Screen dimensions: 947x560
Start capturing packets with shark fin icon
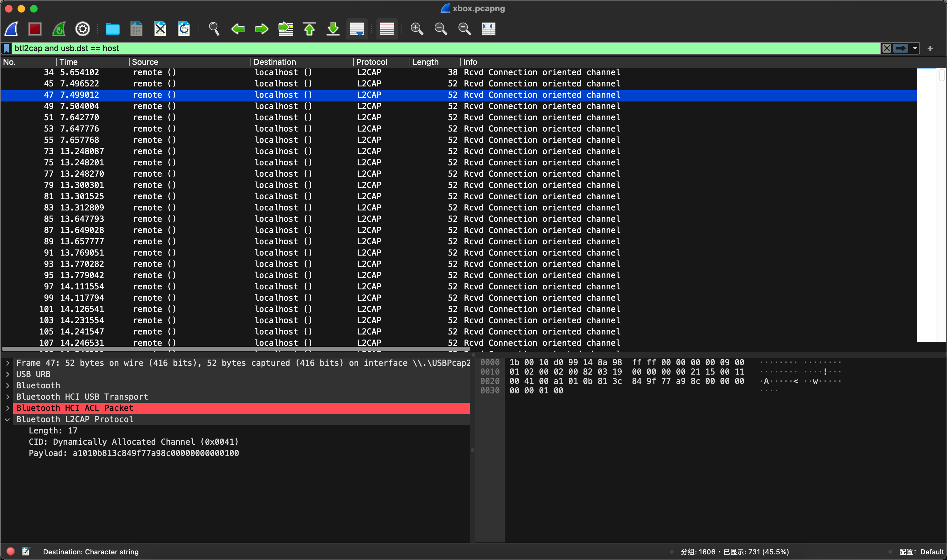click(12, 29)
